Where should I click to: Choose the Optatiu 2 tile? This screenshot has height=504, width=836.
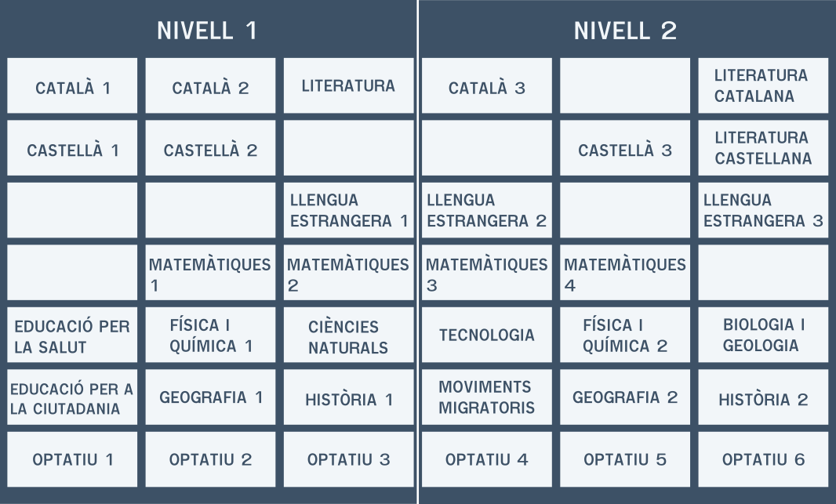(x=210, y=459)
